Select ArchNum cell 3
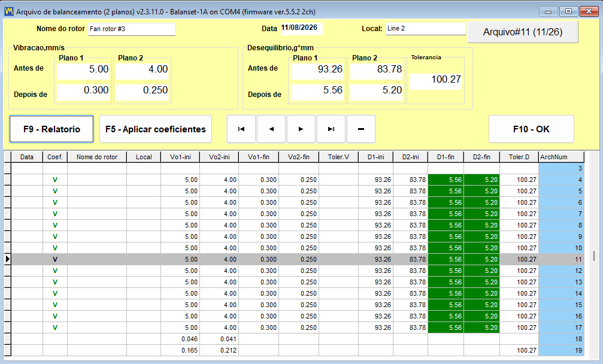 tap(562, 168)
